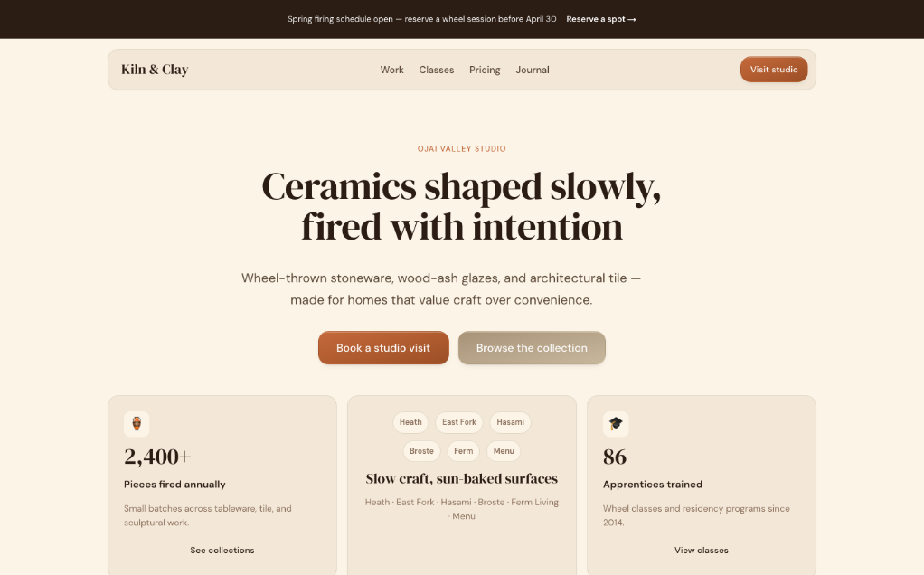Open the See collections link
924x575 pixels.
coord(222,551)
